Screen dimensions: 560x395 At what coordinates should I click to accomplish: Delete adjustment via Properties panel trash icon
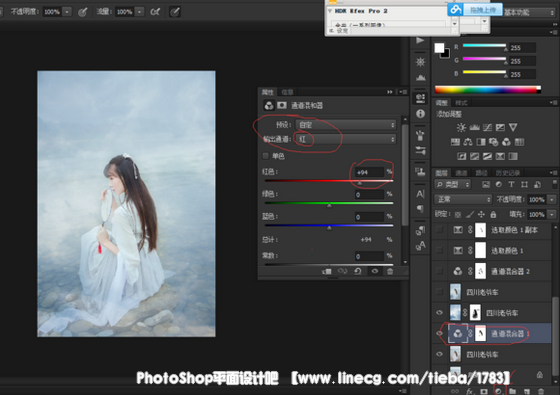point(390,271)
